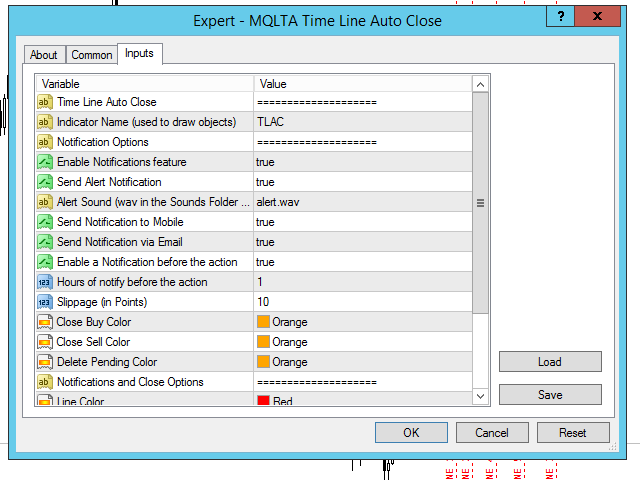
Task: Open Close Sell Color Orange value dropdown
Action: pyautogui.click(x=289, y=342)
